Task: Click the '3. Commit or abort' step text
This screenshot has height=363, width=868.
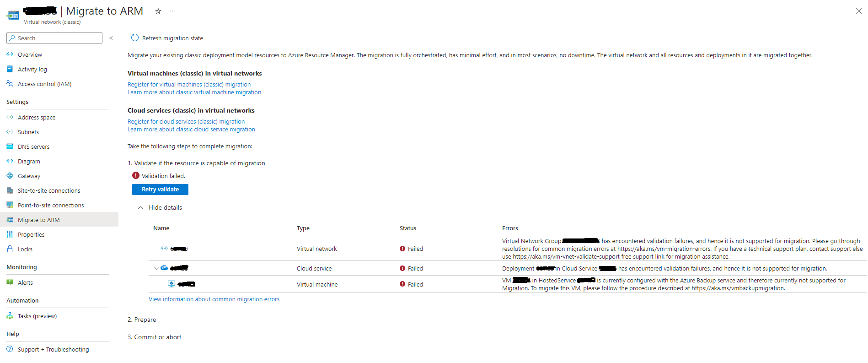Action: [x=155, y=337]
